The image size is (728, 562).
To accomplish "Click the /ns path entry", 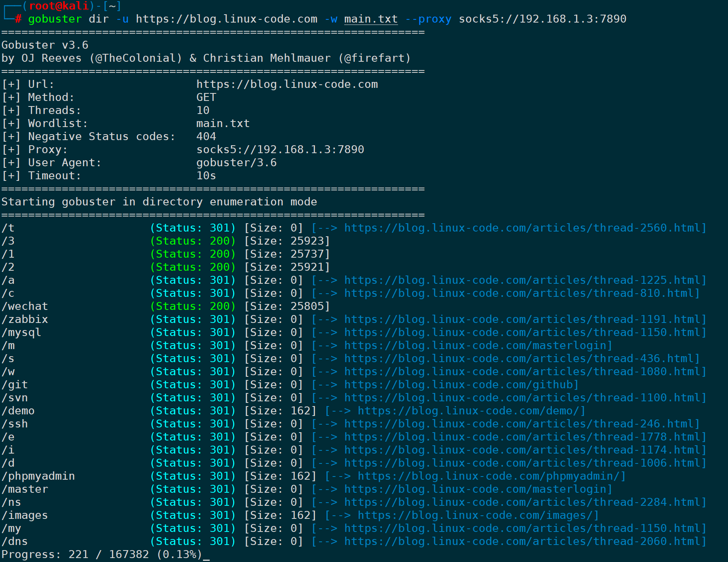I will coord(11,502).
